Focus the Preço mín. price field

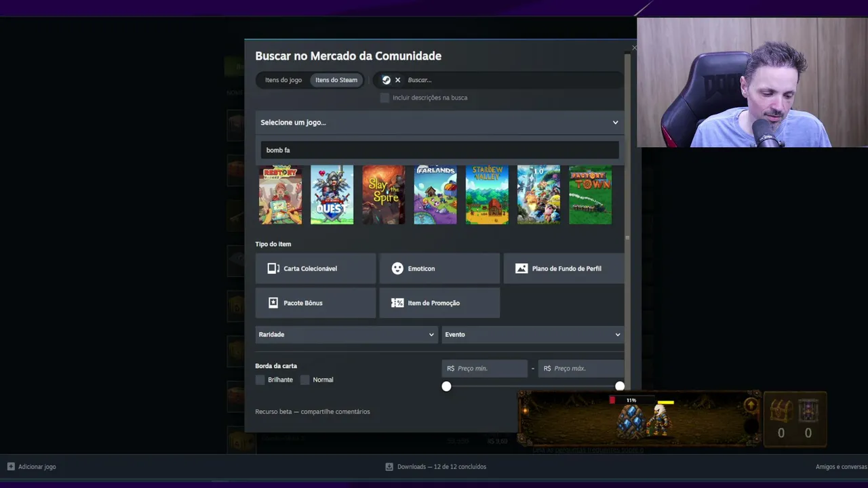pyautogui.click(x=484, y=369)
